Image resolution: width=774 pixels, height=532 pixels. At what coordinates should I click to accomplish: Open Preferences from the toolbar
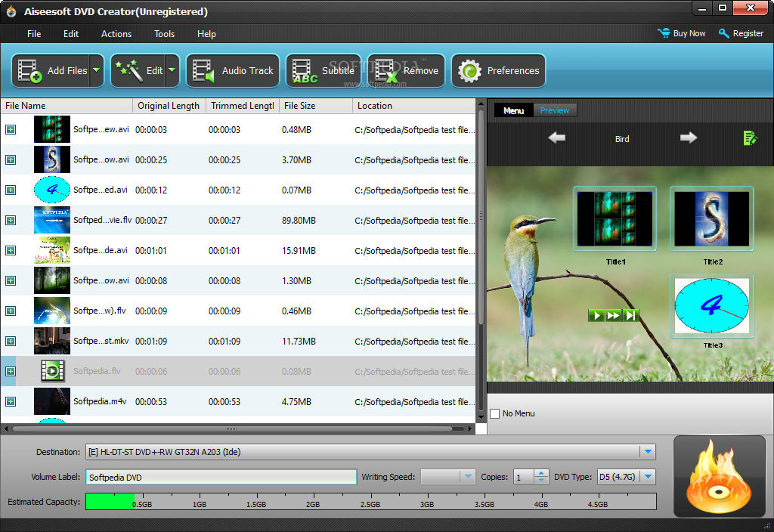pos(499,70)
